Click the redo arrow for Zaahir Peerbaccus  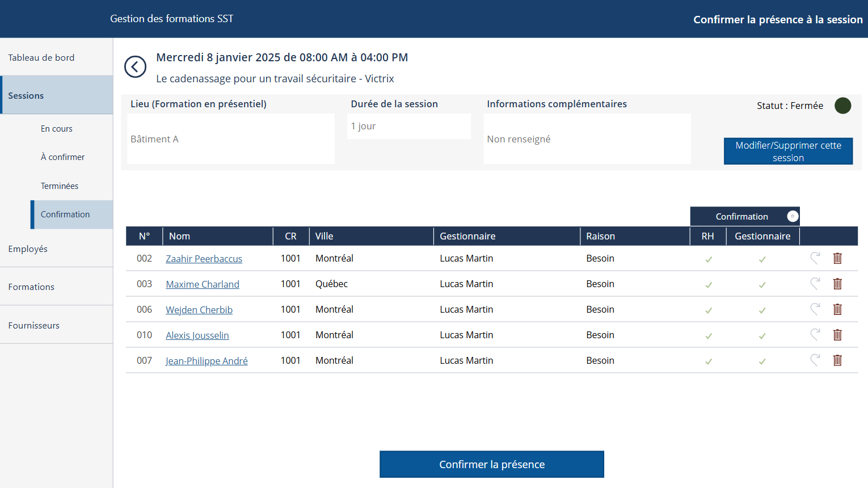coord(815,258)
